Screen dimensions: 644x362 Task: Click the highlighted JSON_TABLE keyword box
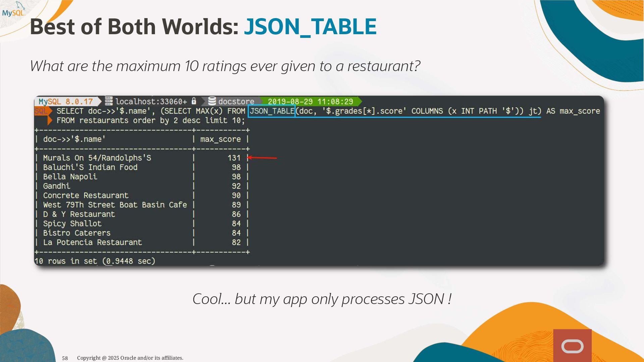click(x=271, y=111)
